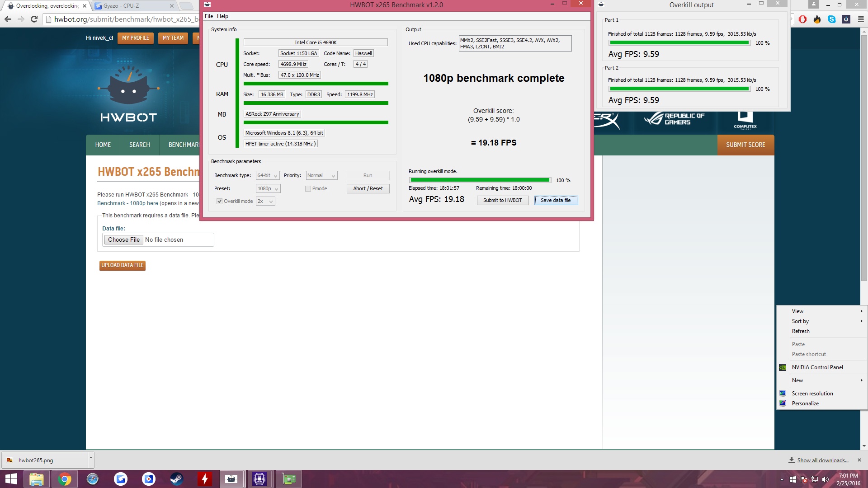Open the Gyazo taskbar icon
The width and height of the screenshot is (868, 488).
pos(121,479)
